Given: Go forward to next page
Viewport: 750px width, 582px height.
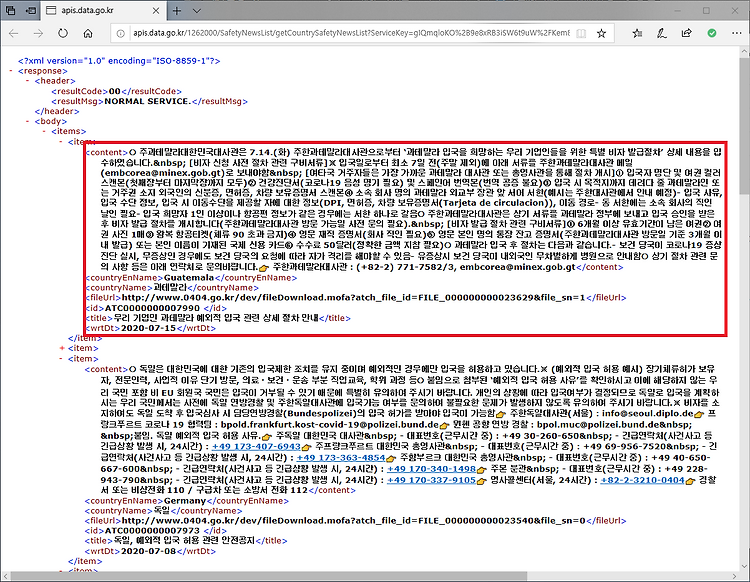Looking at the screenshot, I should tap(38, 33).
